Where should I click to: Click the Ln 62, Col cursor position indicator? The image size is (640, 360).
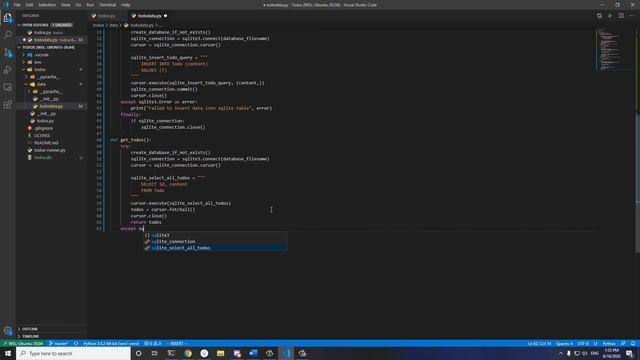click(x=539, y=344)
